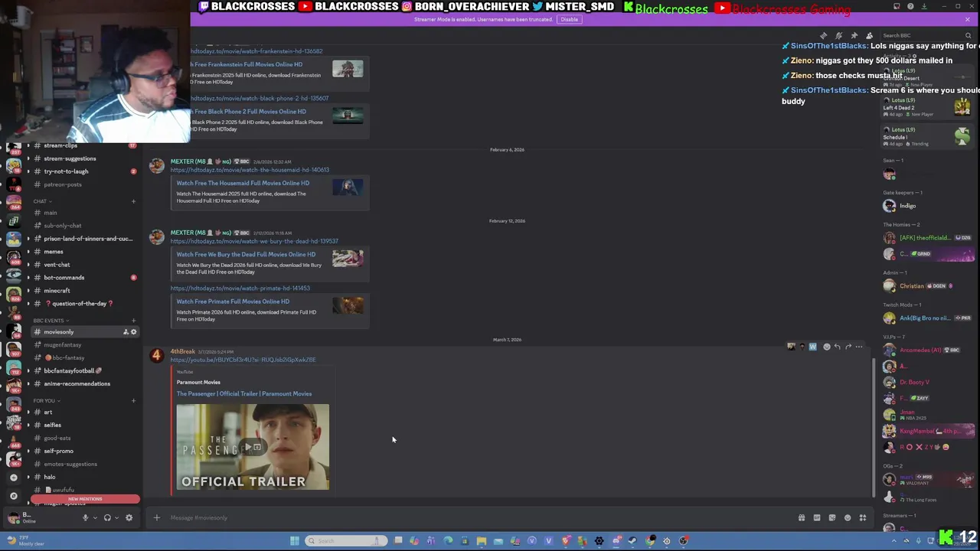Image resolution: width=980 pixels, height=551 pixels.
Task: Toggle notification settings bell in header
Action: [838, 35]
